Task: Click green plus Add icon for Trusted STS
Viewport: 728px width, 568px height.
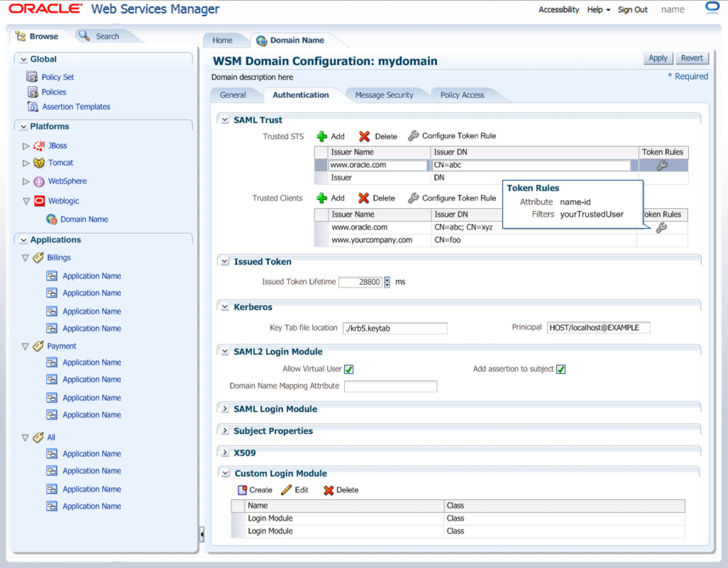Action: pyautogui.click(x=322, y=136)
